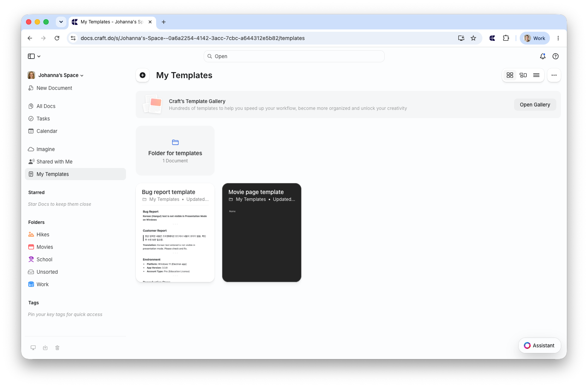Toggle the sidebar panel icon
The image size is (588, 387).
pos(31,56)
